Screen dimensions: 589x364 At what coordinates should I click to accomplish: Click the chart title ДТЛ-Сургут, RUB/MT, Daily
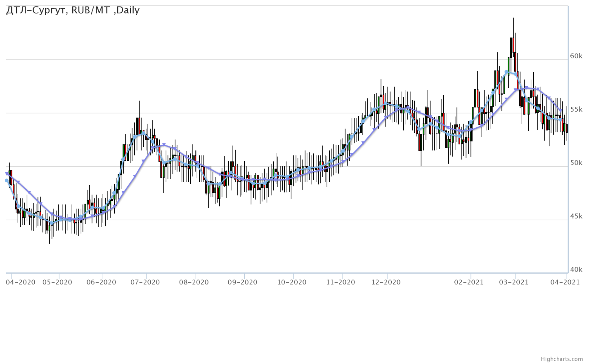pyautogui.click(x=73, y=10)
